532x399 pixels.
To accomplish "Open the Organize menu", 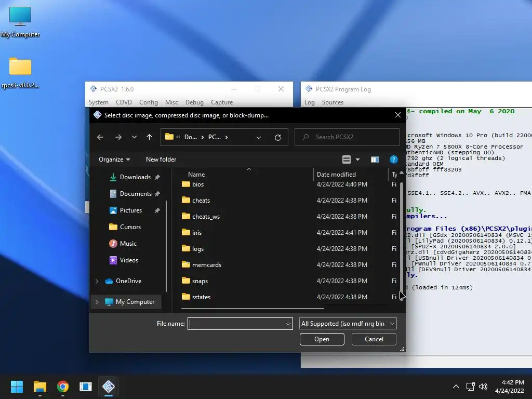I will click(x=114, y=159).
